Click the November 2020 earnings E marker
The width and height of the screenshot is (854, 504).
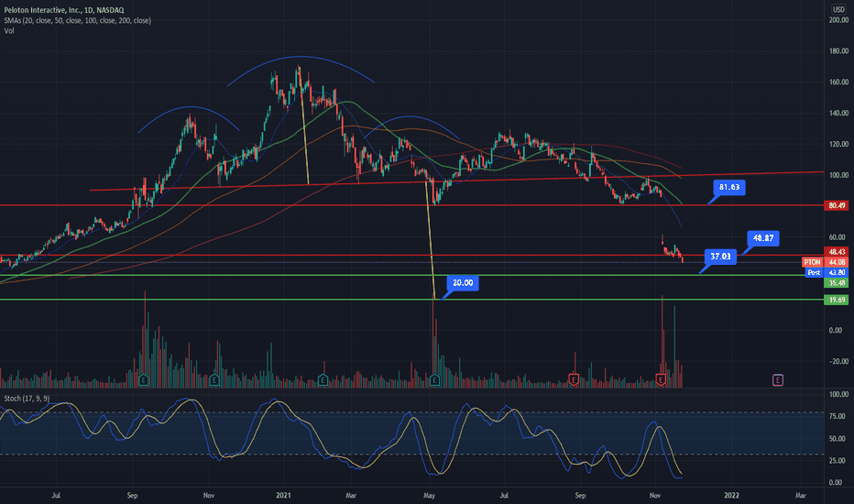click(214, 379)
